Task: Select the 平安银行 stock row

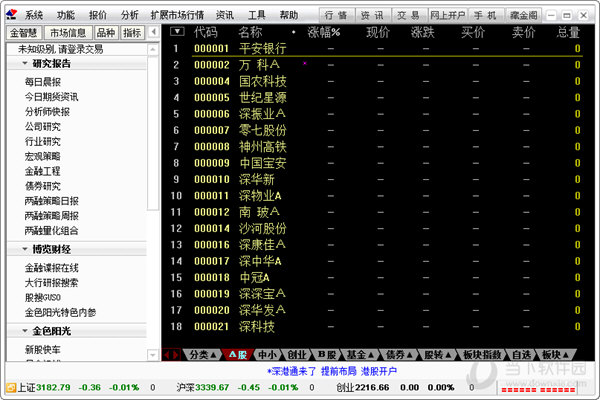Action: (375, 49)
